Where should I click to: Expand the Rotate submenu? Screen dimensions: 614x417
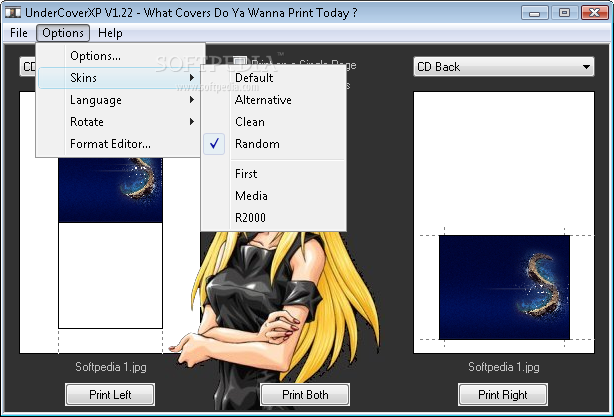119,122
